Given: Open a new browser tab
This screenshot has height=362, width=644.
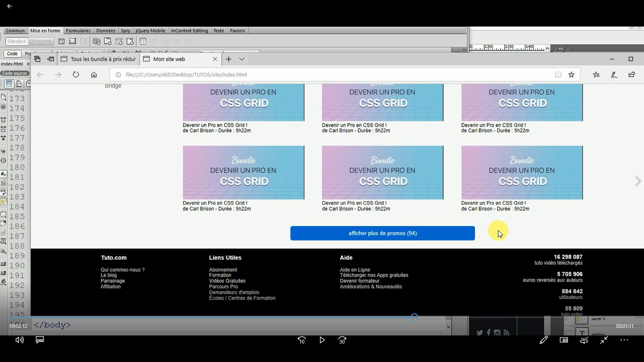Looking at the screenshot, I should coord(229,59).
